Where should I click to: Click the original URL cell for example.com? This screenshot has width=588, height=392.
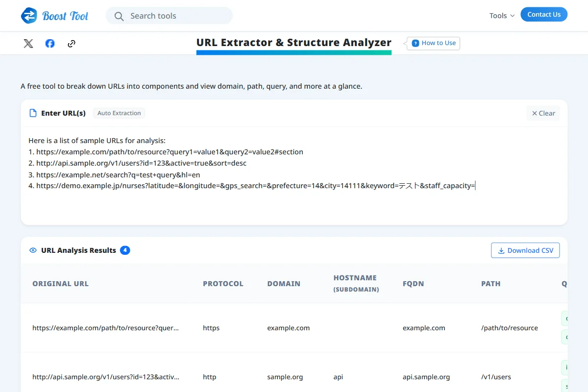click(x=105, y=328)
